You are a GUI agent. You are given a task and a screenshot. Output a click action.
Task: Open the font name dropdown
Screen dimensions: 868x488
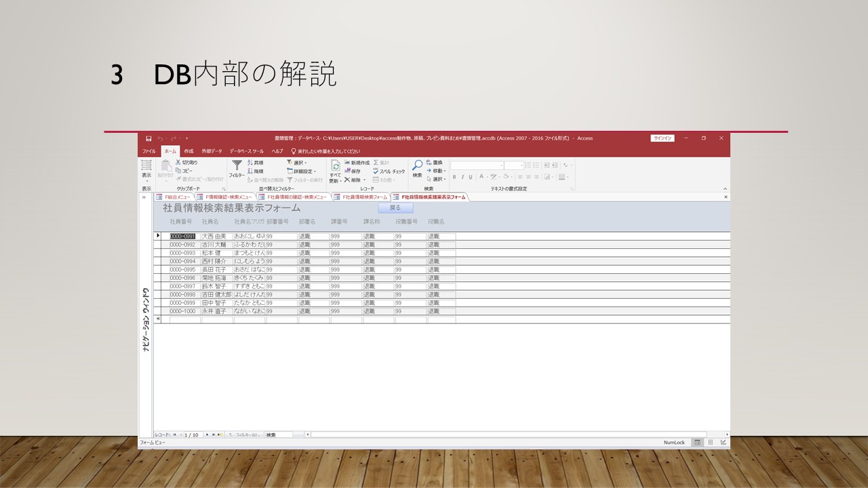[x=501, y=165]
